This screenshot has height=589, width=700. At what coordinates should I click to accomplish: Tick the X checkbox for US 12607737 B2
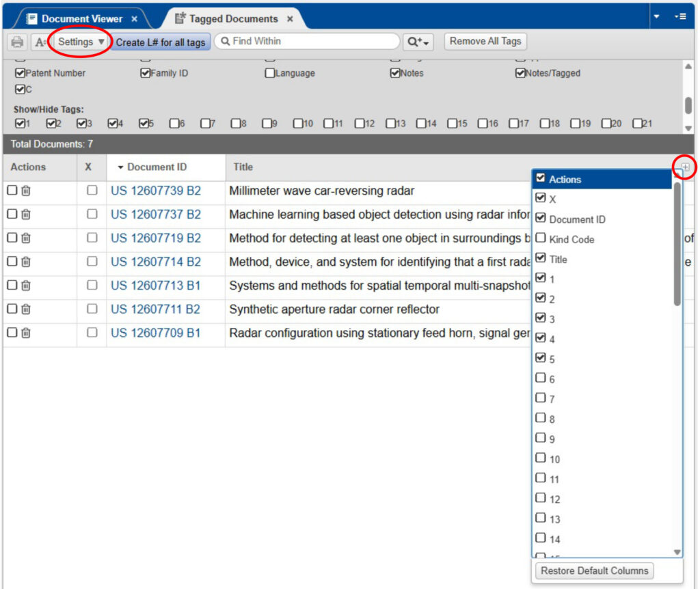tap(92, 215)
